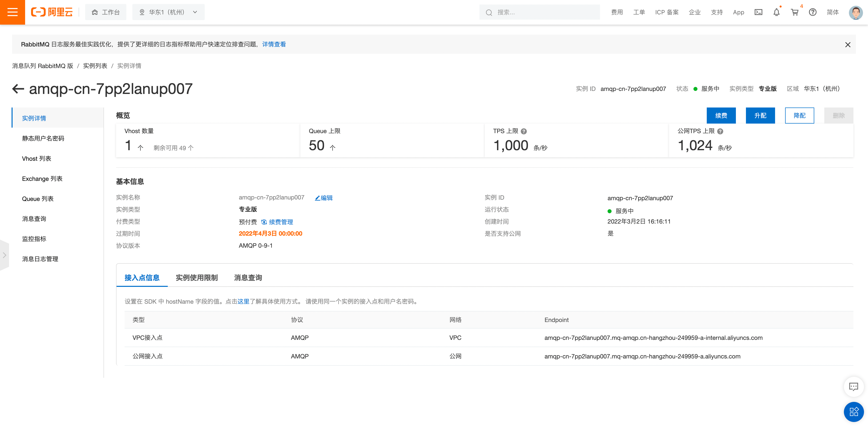The width and height of the screenshot is (868, 426).
Task: Click help icon next to 公网TPS 上限
Action: point(720,131)
